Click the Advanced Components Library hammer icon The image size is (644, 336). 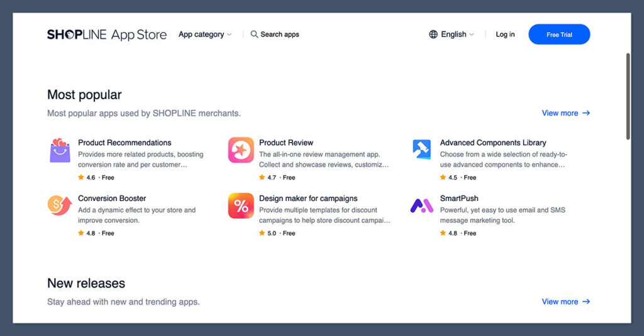tap(422, 149)
